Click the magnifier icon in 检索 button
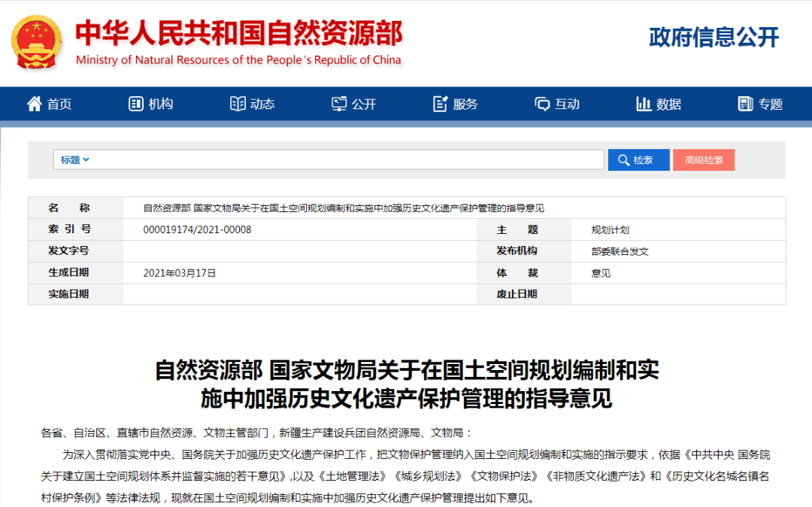Viewport: 812px width, 507px height. (623, 160)
